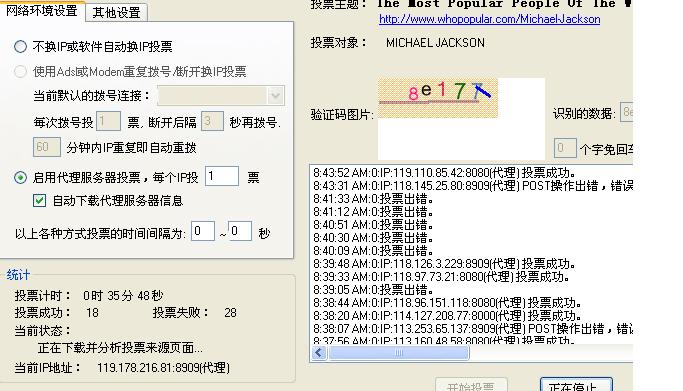The height and width of the screenshot is (391, 683).
Task: Select log entry 8:41:12 AM 投票出错
Action: coord(373,212)
